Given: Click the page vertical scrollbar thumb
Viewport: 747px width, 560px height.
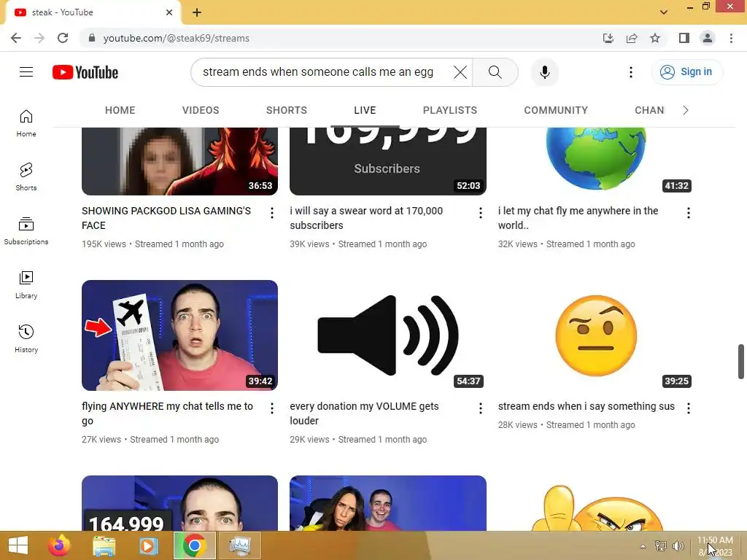Looking at the screenshot, I should (741, 362).
